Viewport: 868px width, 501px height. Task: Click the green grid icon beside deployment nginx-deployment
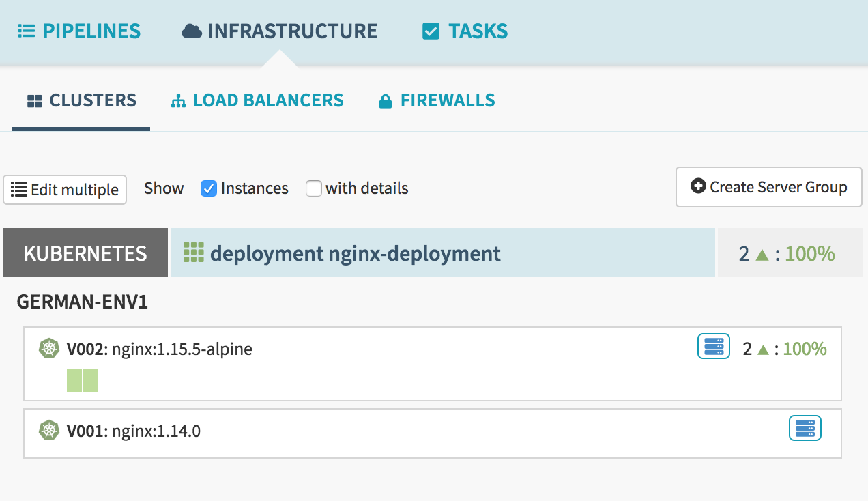coord(194,253)
